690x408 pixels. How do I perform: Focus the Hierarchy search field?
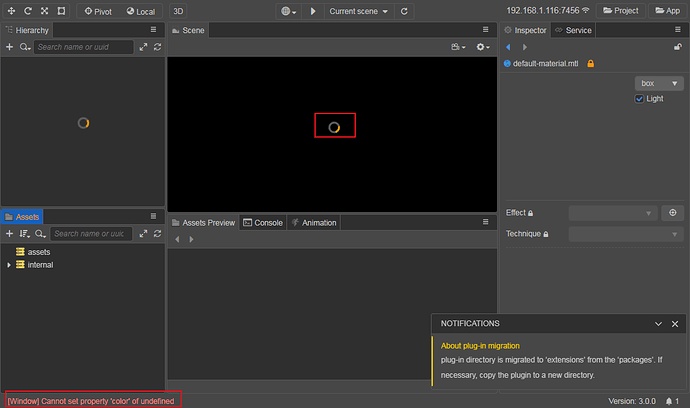(84, 47)
